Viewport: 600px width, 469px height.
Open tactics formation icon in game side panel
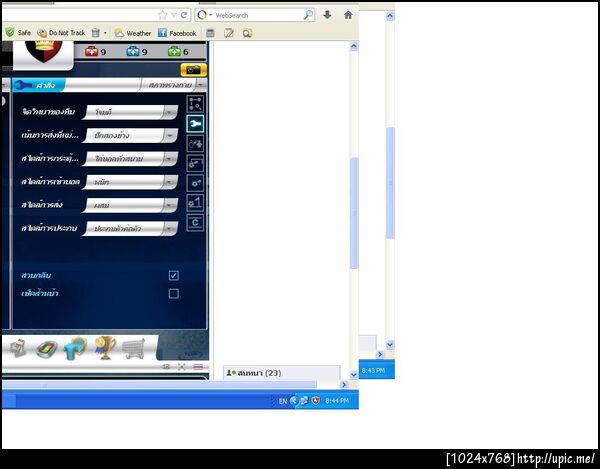(x=195, y=104)
